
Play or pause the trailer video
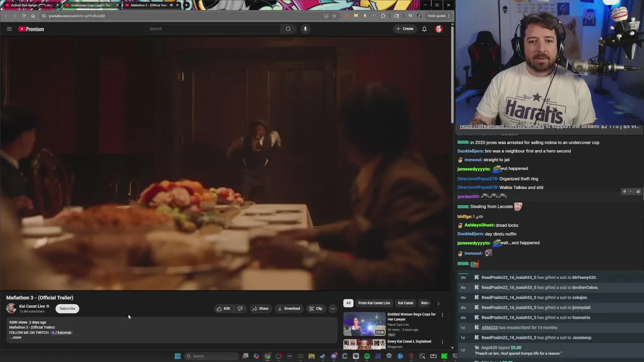(225, 163)
